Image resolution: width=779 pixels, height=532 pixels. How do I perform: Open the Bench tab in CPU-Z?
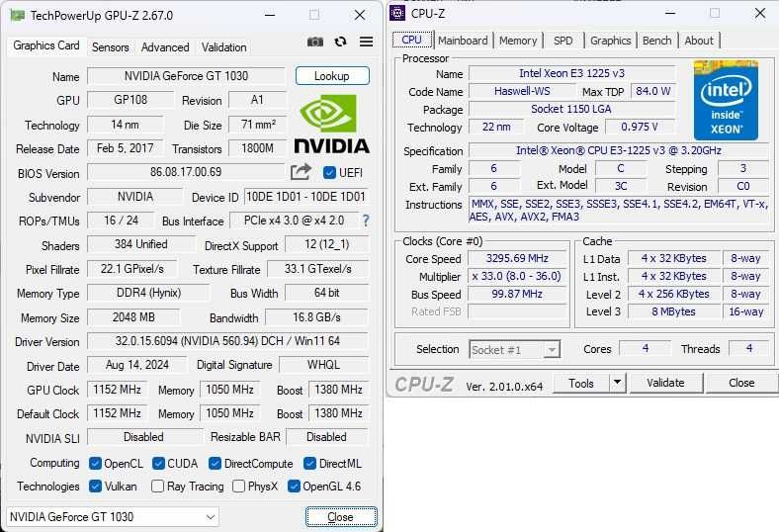click(656, 41)
